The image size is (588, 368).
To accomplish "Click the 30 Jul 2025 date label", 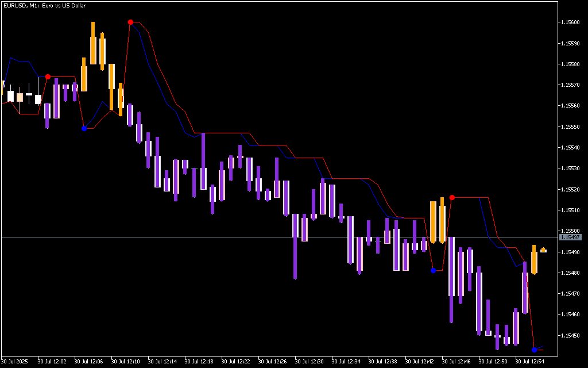I will point(16,362).
